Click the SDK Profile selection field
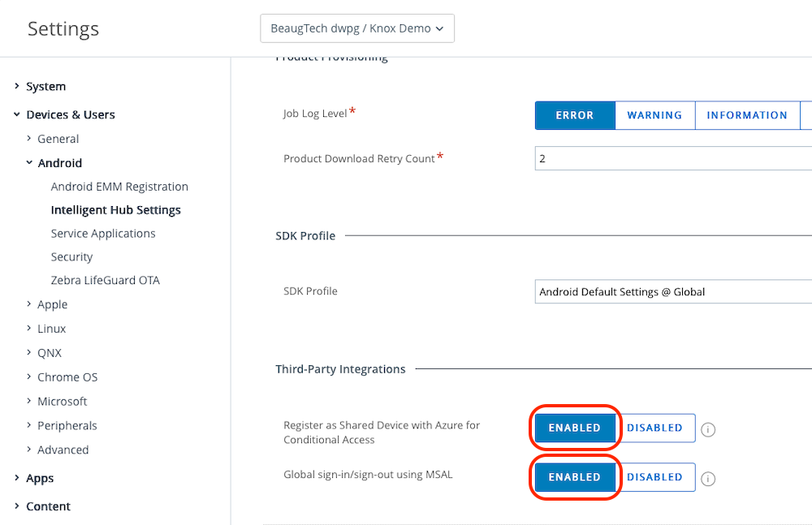This screenshot has height=525, width=812. pos(672,291)
